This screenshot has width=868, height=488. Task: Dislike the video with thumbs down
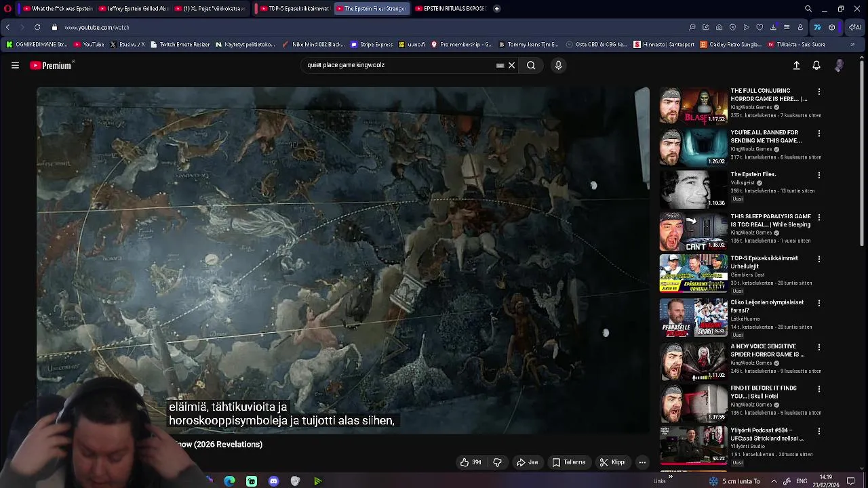click(x=497, y=462)
